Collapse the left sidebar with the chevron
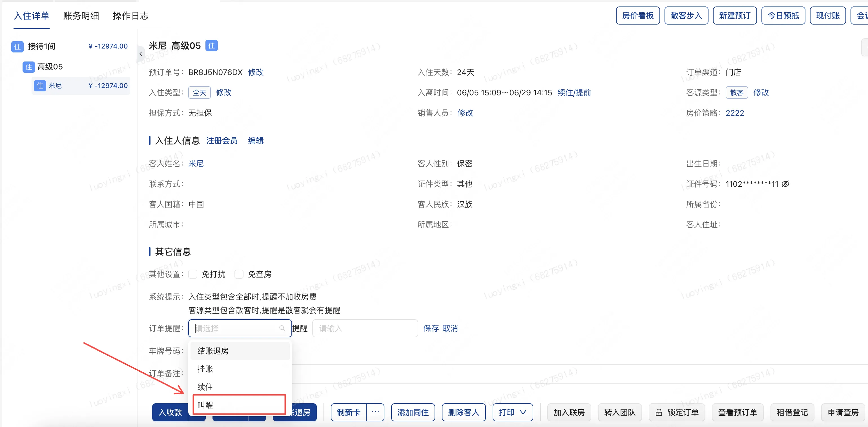 pyautogui.click(x=141, y=54)
